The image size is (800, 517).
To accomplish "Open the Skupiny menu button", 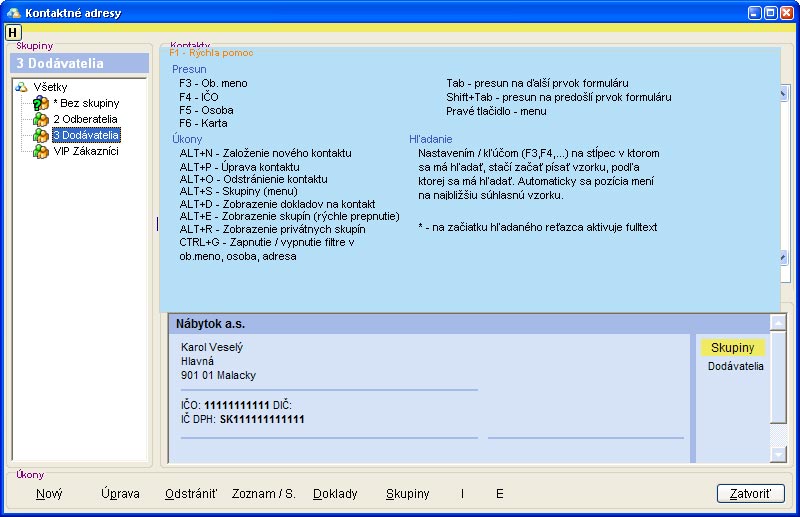I will click(407, 493).
